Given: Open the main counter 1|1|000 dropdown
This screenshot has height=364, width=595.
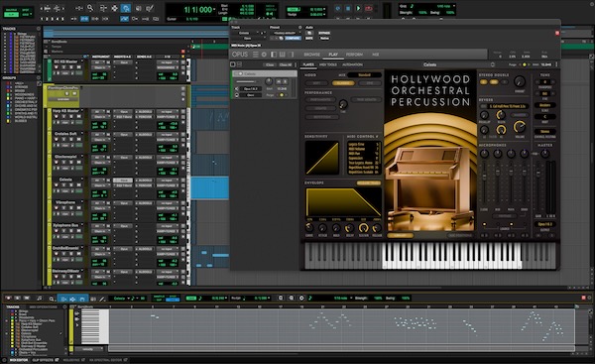Looking at the screenshot, I should coord(215,10).
